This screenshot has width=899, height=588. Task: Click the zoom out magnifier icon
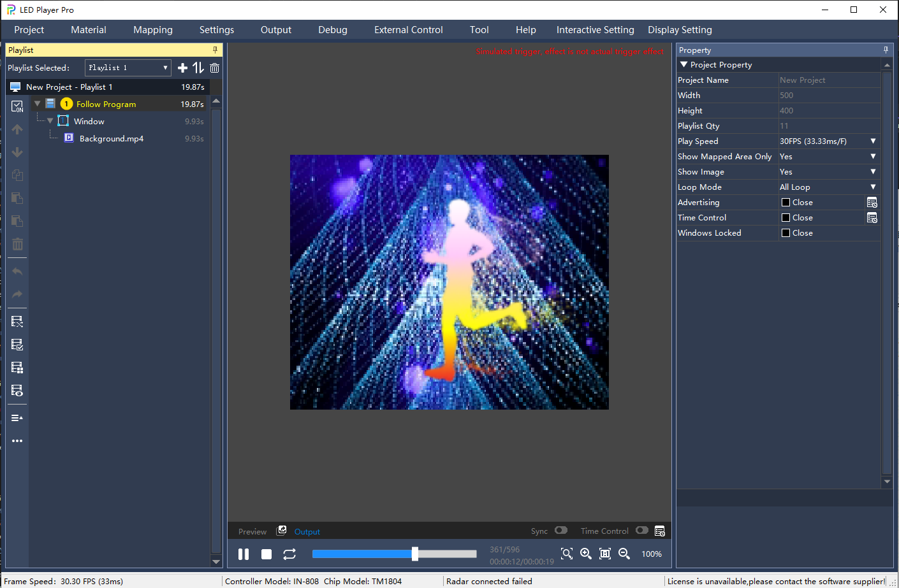[x=624, y=554]
